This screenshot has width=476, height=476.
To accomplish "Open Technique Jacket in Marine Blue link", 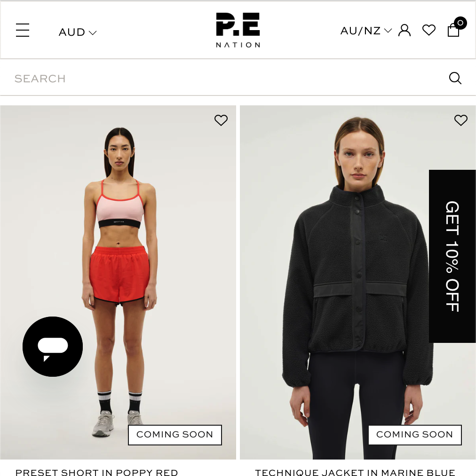I will click(x=355, y=472).
